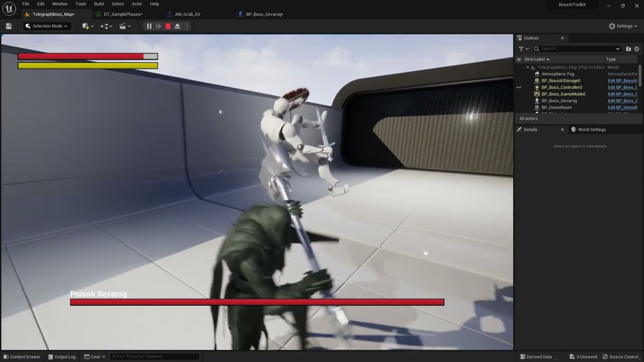Close the Outliner panel tab
Viewport: 644px width, 362px height.
[x=562, y=38]
